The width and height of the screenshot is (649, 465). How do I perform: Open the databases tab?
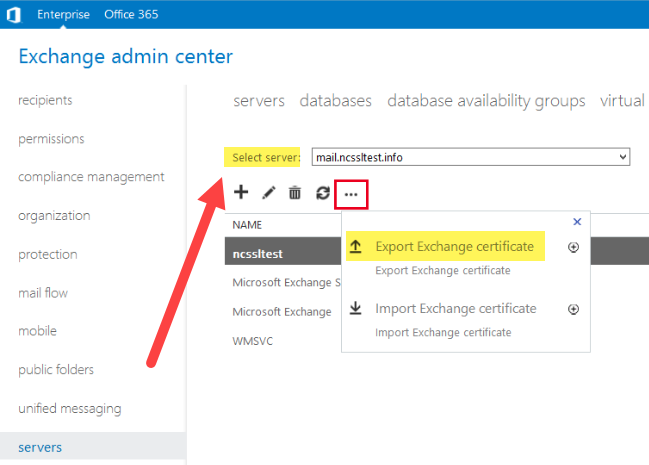[336, 101]
